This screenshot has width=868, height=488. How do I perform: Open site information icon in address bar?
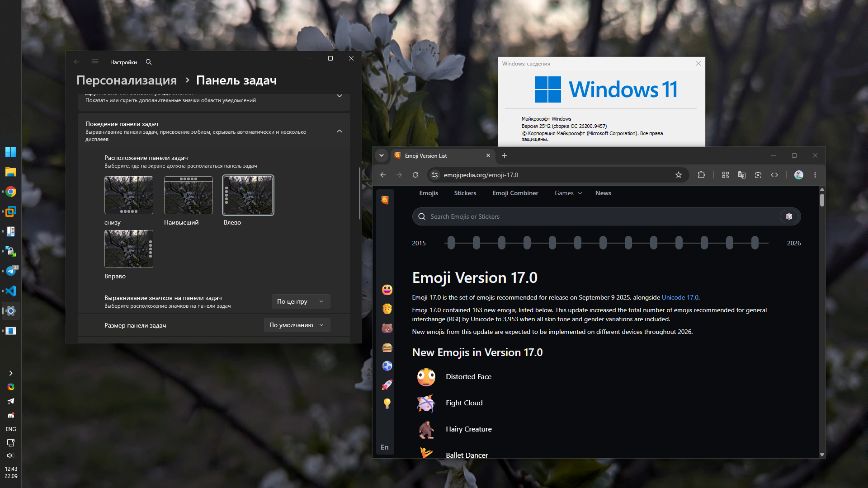[x=435, y=175]
